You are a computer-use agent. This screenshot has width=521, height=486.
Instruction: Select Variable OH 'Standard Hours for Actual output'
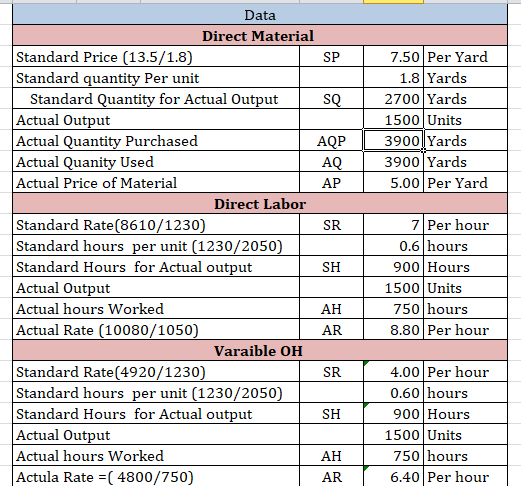pos(156,414)
